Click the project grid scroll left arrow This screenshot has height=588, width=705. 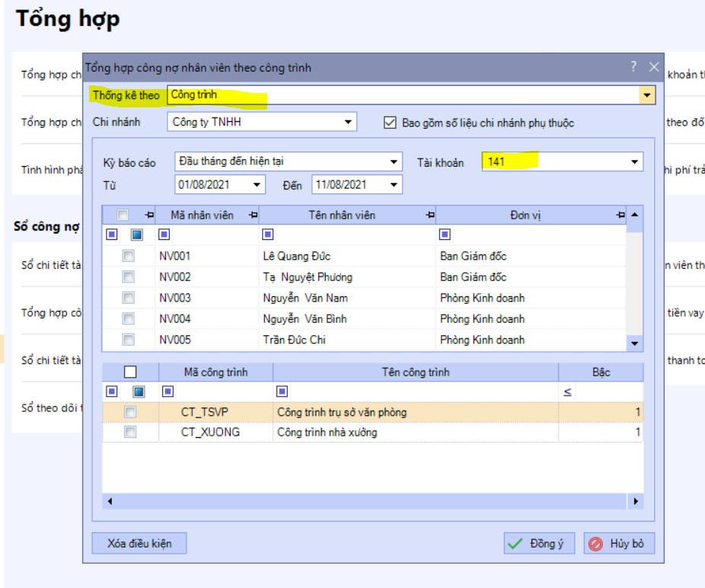(x=110, y=501)
